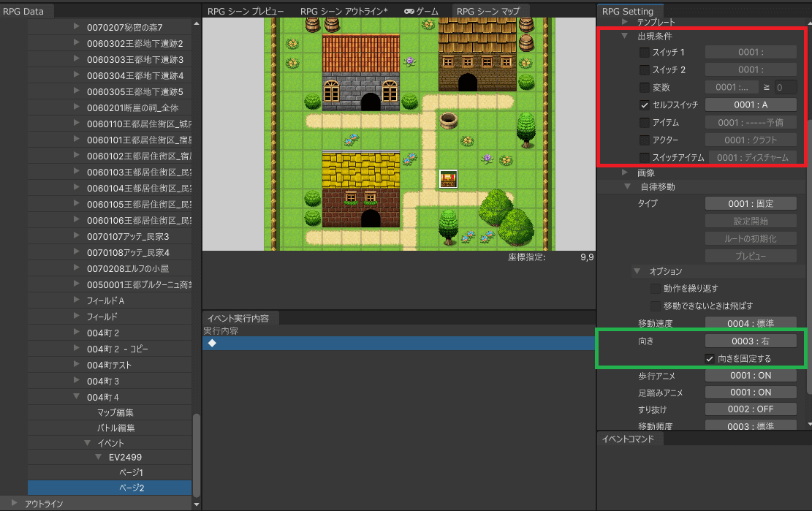This screenshot has width=812, height=511.
Task: Click the gamepad icon on the ゲーム tab
Action: tap(409, 12)
